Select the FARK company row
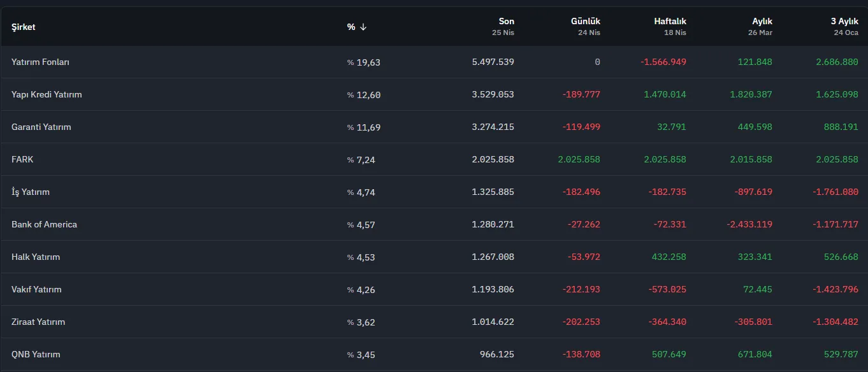This screenshot has height=372, width=868. pyautogui.click(x=434, y=159)
